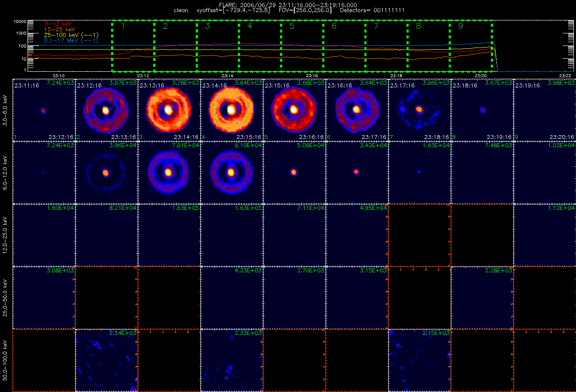The image size is (576, 392).
Task: Click the FLARE 2006/06/29 title text
Action: pos(288,5)
